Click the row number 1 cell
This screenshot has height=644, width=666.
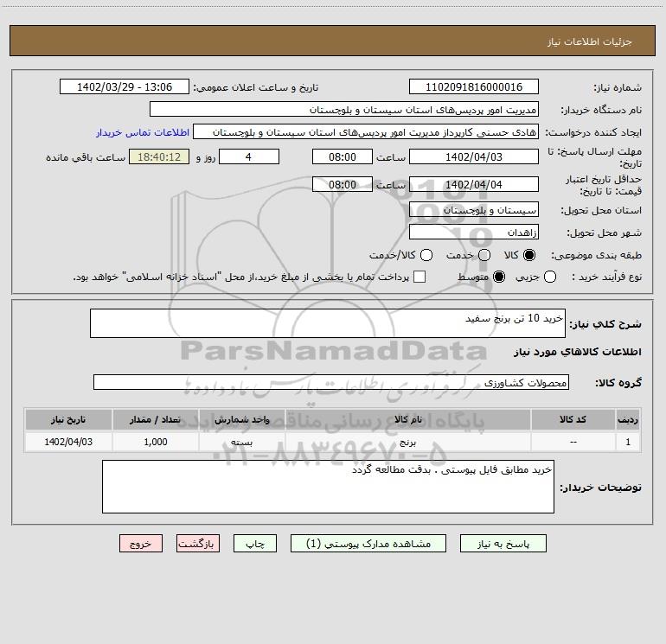[628, 442]
